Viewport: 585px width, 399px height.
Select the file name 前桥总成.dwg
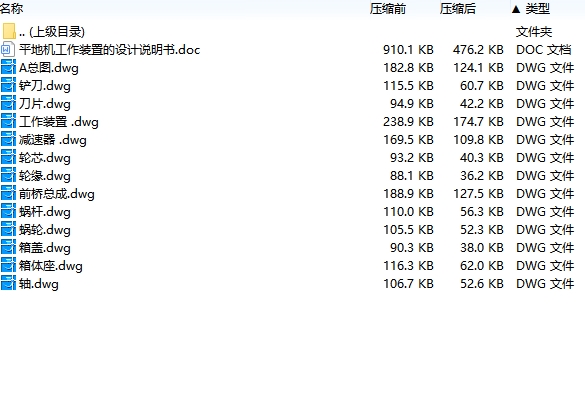pos(57,194)
